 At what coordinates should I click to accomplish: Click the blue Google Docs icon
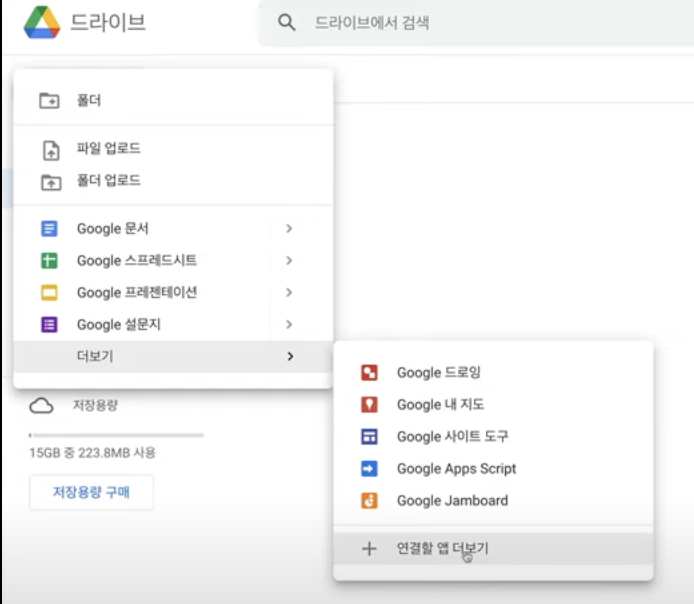[x=49, y=229]
